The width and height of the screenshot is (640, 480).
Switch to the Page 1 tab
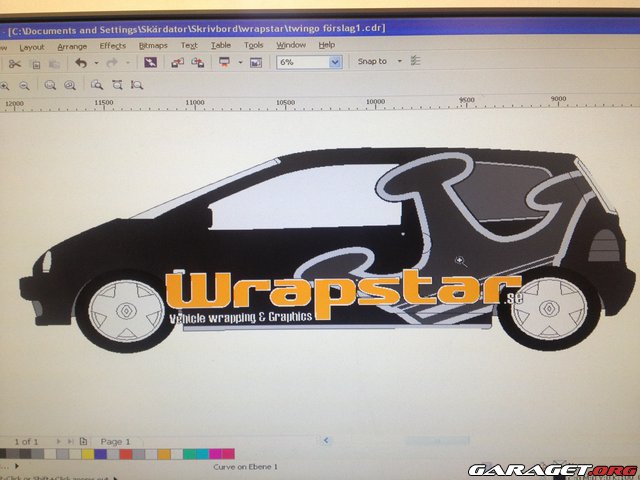point(115,441)
